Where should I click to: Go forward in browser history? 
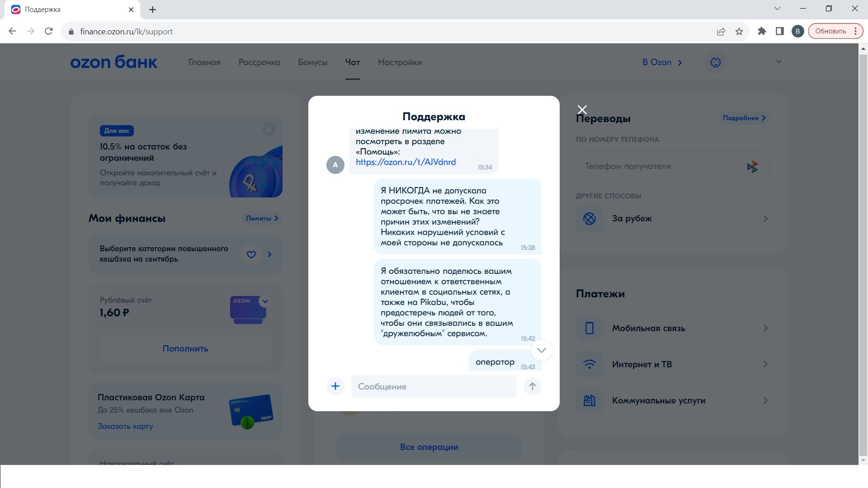[x=31, y=31]
